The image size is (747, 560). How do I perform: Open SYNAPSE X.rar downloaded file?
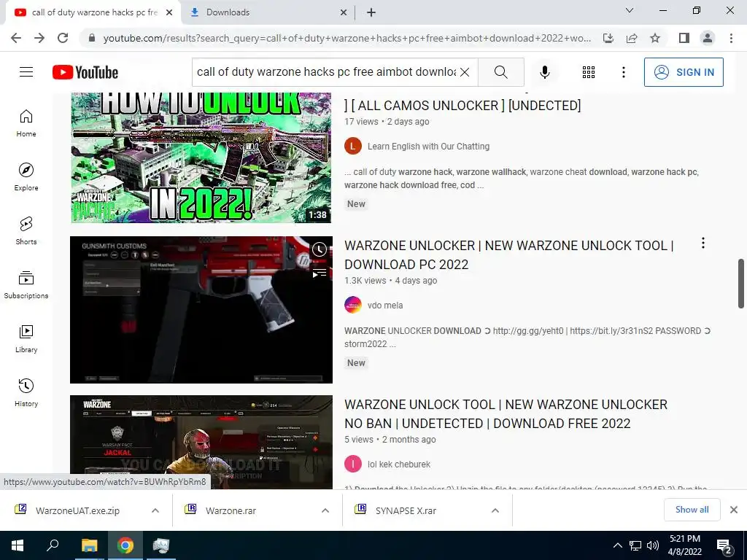point(406,510)
